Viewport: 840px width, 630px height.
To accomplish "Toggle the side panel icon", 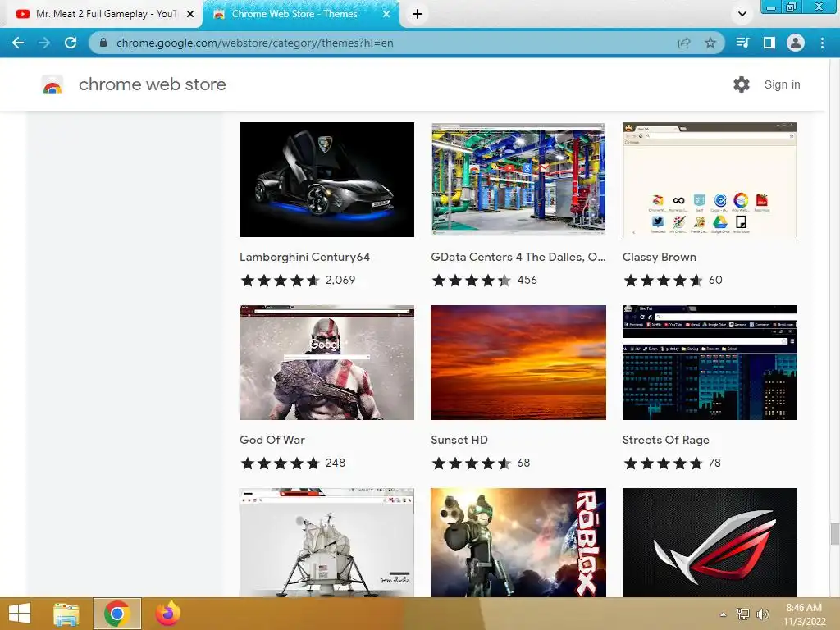I will 769,43.
